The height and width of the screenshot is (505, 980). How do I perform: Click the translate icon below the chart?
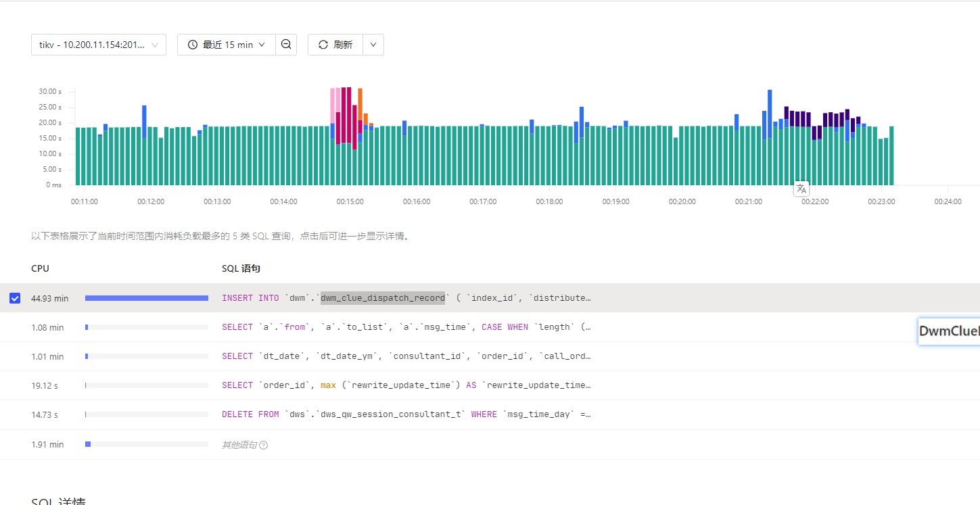click(x=801, y=189)
